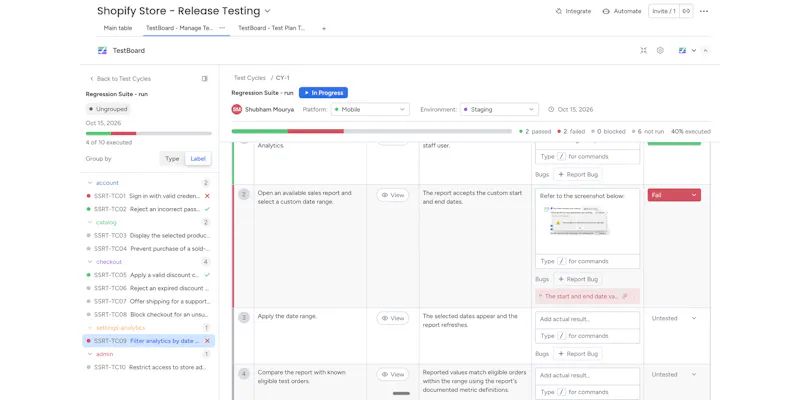800x400 pixels.
Task: Open the Platform Mobile dropdown
Action: pyautogui.click(x=370, y=109)
